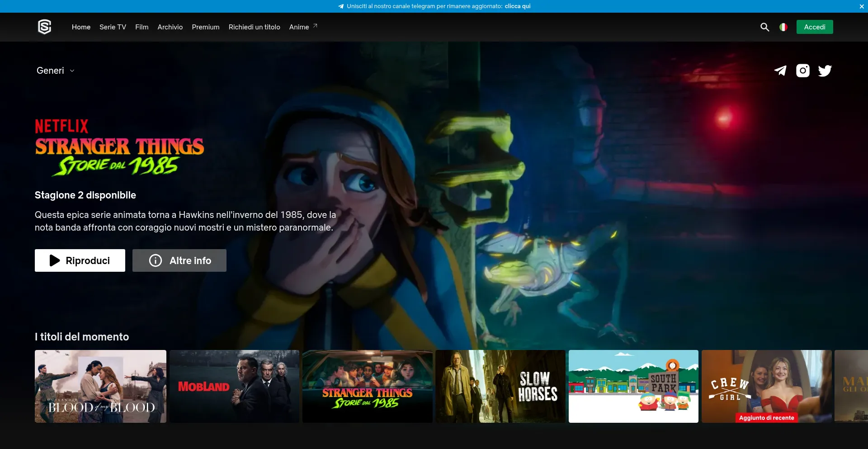
Task: Open the search magnifier icon
Action: 764,27
